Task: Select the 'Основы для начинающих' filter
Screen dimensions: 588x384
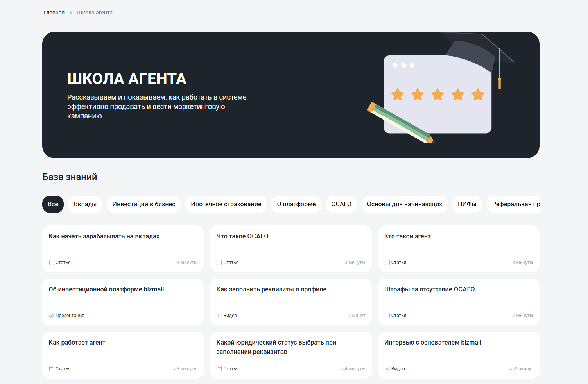Action: tap(405, 204)
